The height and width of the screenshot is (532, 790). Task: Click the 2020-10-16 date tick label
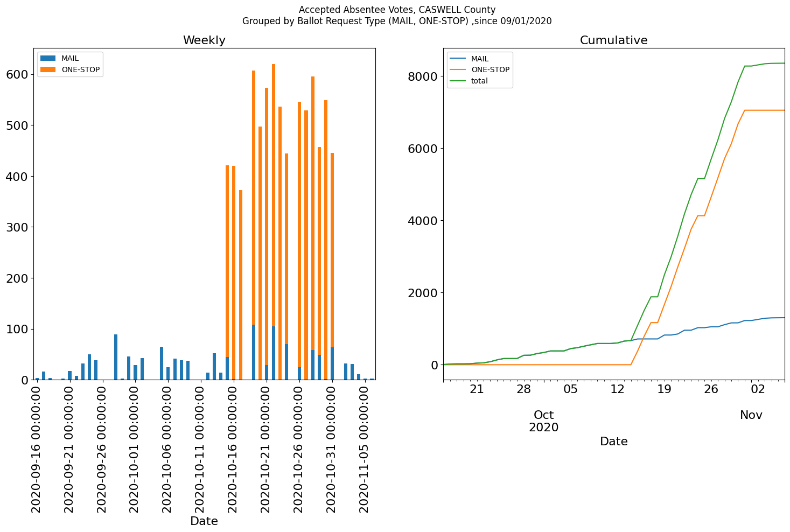click(233, 448)
